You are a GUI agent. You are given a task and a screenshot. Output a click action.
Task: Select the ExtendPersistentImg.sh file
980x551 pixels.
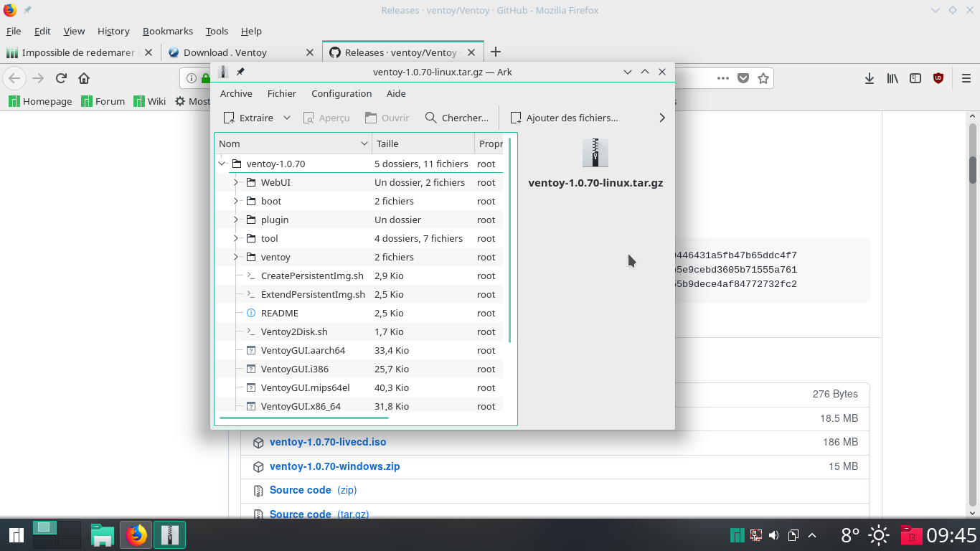click(313, 294)
